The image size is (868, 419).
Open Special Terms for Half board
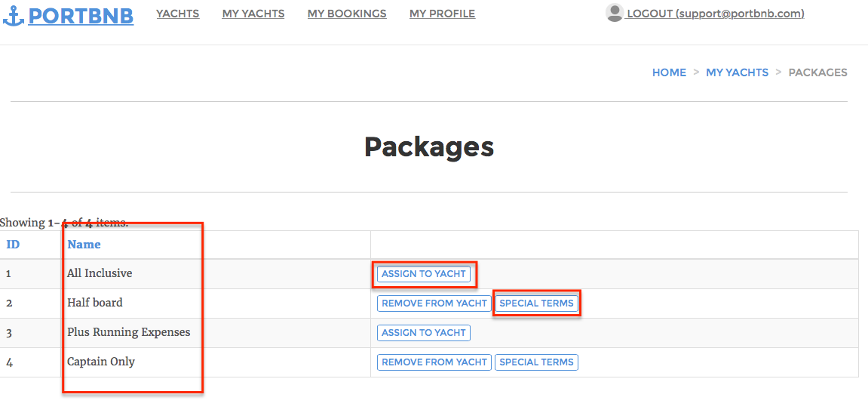click(536, 303)
